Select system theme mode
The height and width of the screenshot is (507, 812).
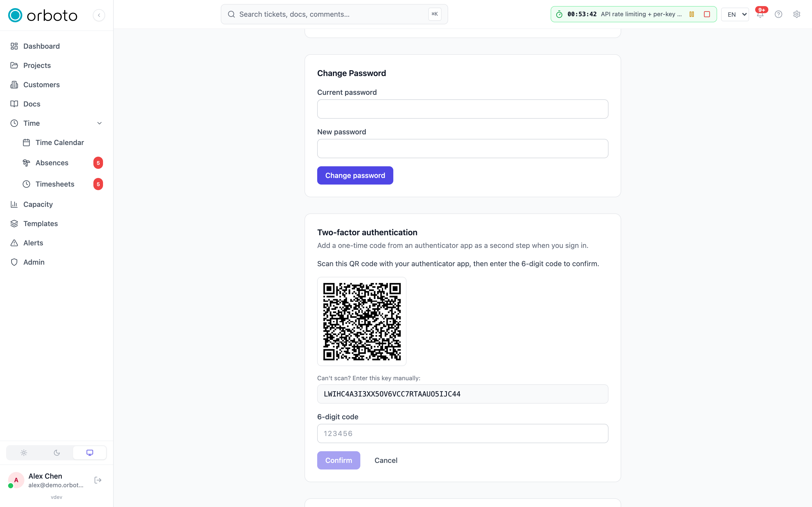tap(90, 453)
